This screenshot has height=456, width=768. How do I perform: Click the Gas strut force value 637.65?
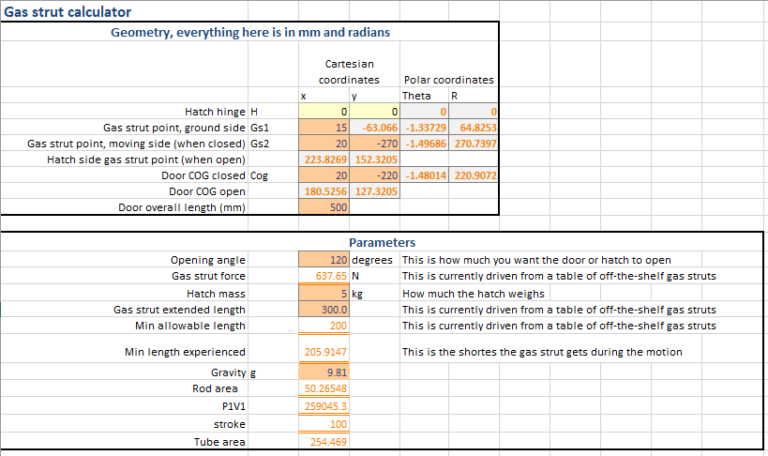(324, 277)
